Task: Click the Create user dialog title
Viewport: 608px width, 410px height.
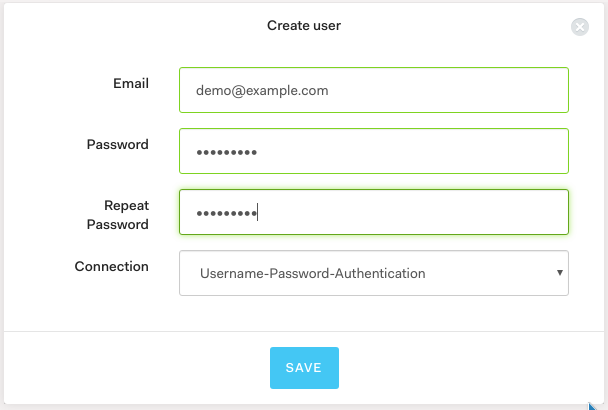Action: (304, 26)
